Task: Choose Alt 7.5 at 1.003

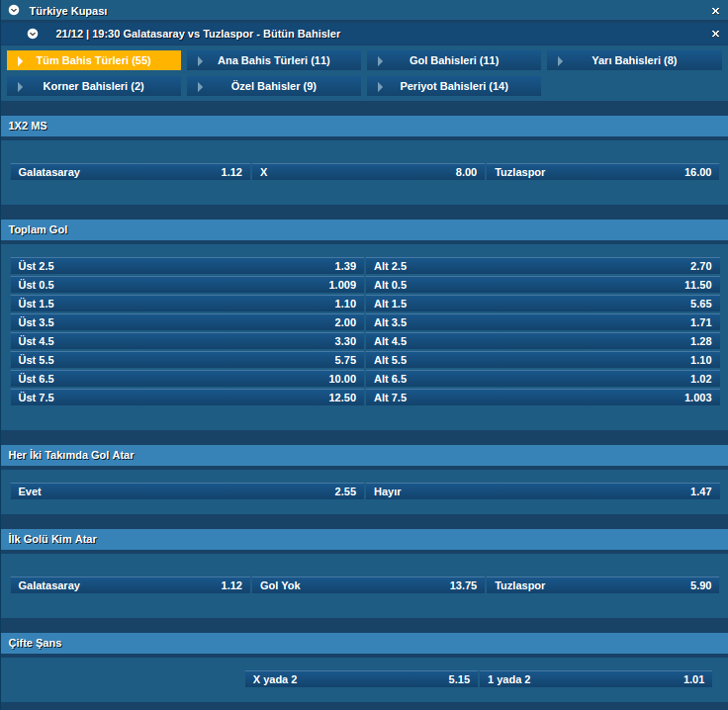Action: click(x=543, y=398)
